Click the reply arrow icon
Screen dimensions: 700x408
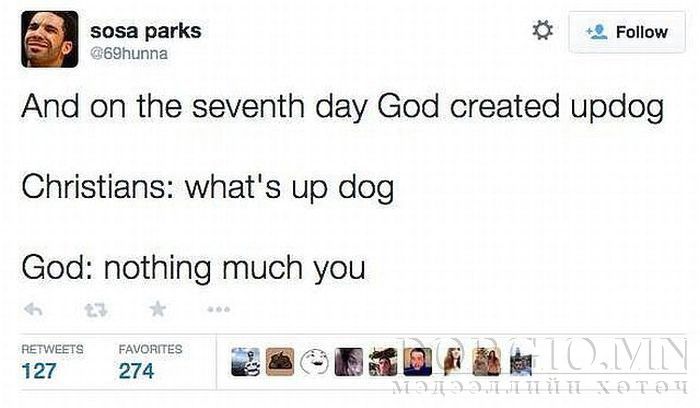click(x=33, y=309)
